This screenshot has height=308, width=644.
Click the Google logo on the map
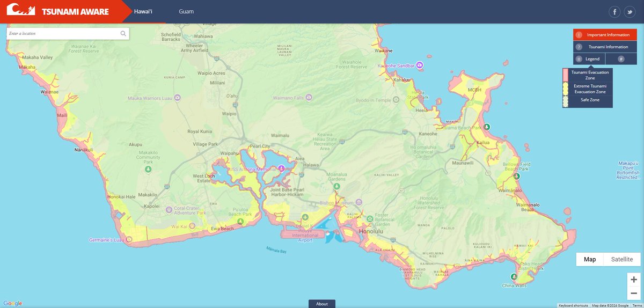(x=12, y=304)
